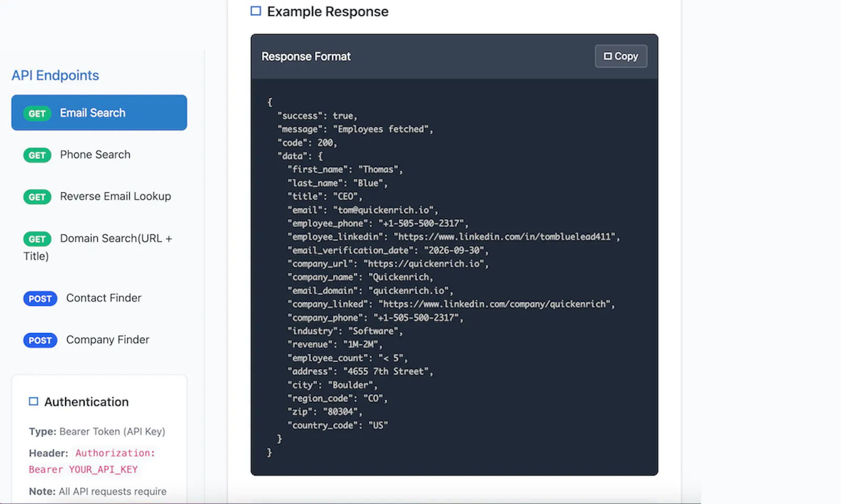
Task: Click the icon beside Example Response heading
Action: click(256, 11)
